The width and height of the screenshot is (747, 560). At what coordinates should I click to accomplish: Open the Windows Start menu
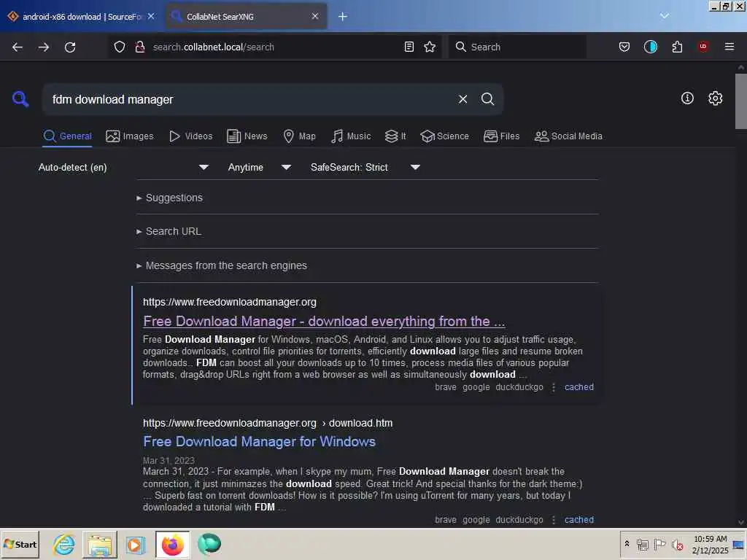pos(20,544)
